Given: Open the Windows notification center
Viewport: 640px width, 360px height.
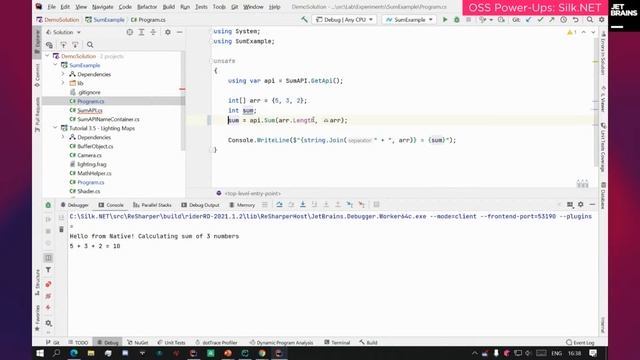Looking at the screenshot, I should pyautogui.click(x=593, y=353).
